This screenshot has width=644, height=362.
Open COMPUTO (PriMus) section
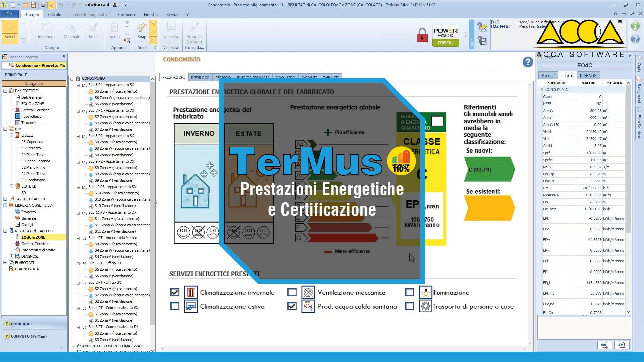(29, 336)
